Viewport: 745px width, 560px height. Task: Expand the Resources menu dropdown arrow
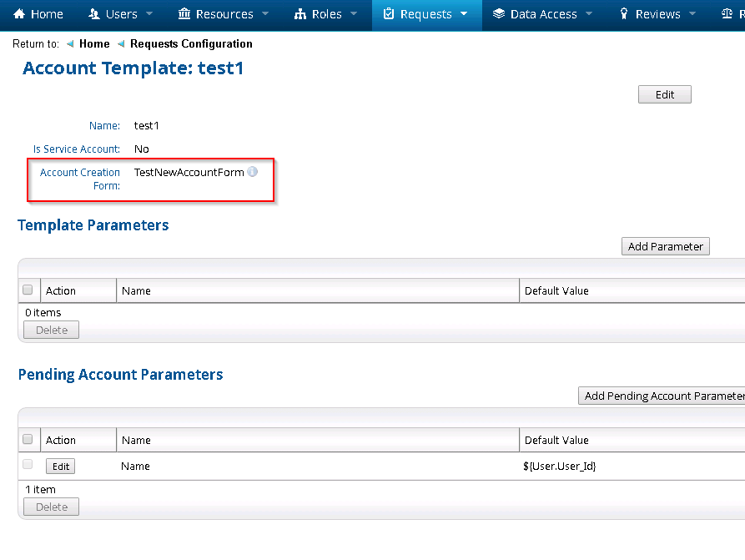pyautogui.click(x=264, y=14)
